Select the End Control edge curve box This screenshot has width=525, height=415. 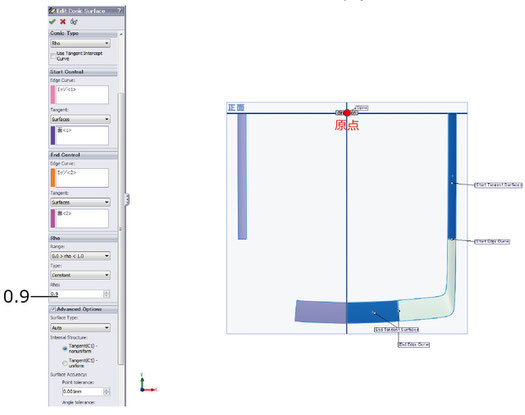(82, 178)
